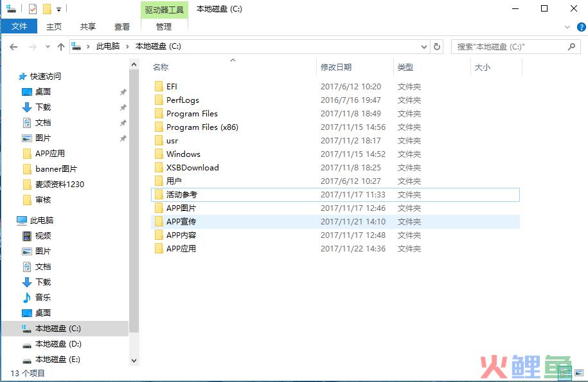The image size is (588, 382).
Task: Select the EFI folder icon
Action: coord(159,86)
